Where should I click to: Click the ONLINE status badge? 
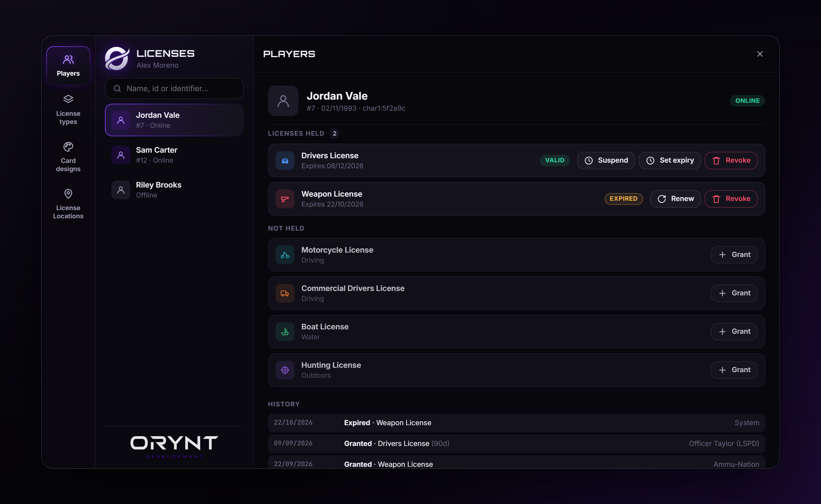point(747,101)
